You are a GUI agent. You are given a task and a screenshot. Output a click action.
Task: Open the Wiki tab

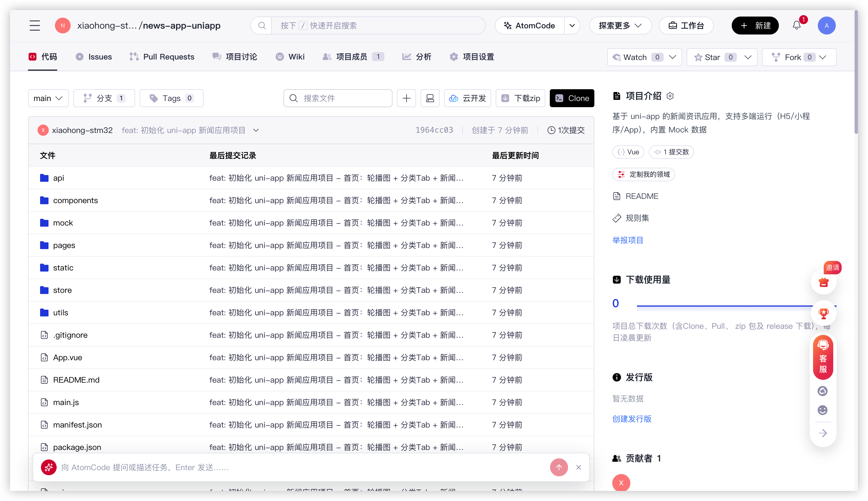click(x=290, y=57)
